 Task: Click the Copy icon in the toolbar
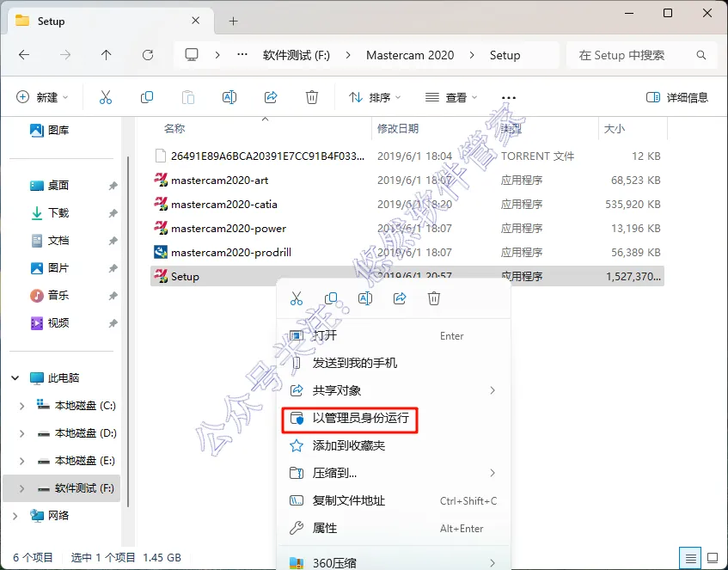(147, 97)
